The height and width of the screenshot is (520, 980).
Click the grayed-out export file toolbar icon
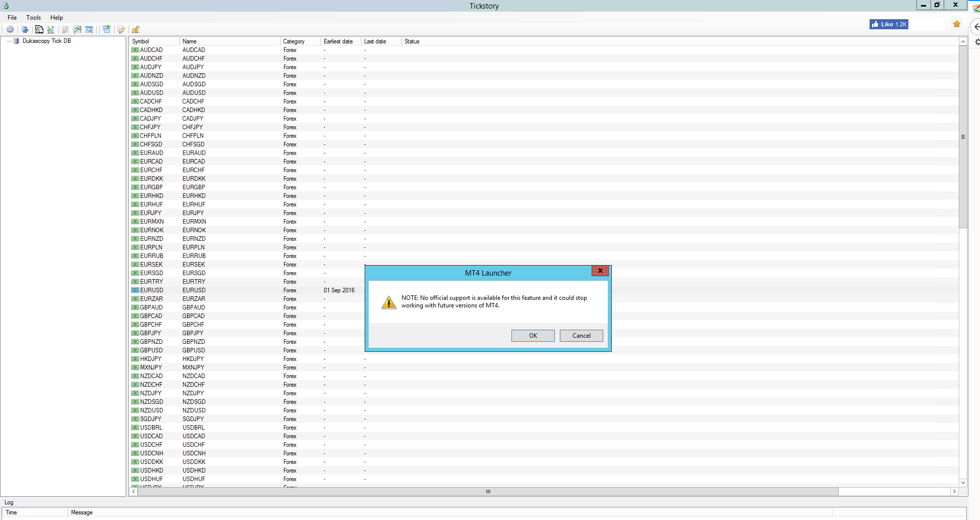pyautogui.click(x=65, y=29)
